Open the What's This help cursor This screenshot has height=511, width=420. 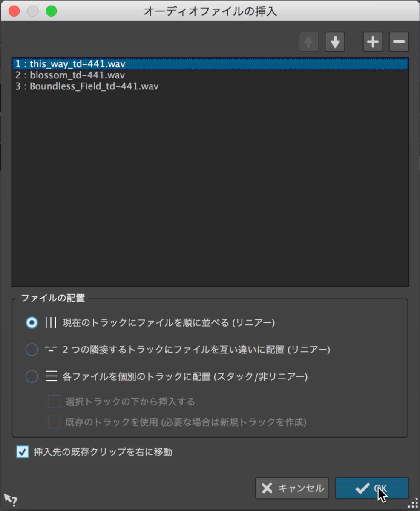point(10,499)
